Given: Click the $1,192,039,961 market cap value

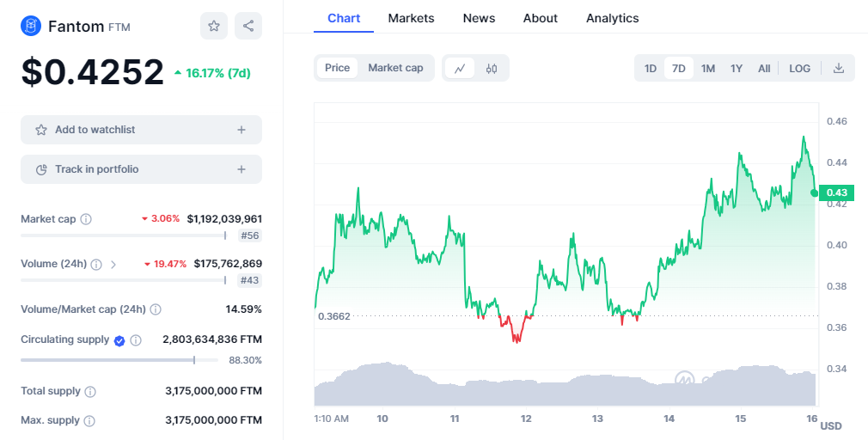Looking at the screenshot, I should (225, 219).
